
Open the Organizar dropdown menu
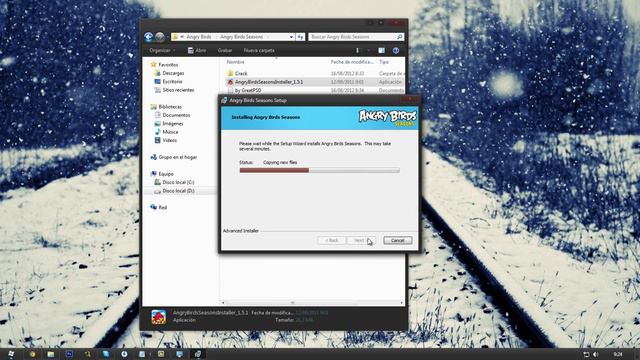[162, 51]
